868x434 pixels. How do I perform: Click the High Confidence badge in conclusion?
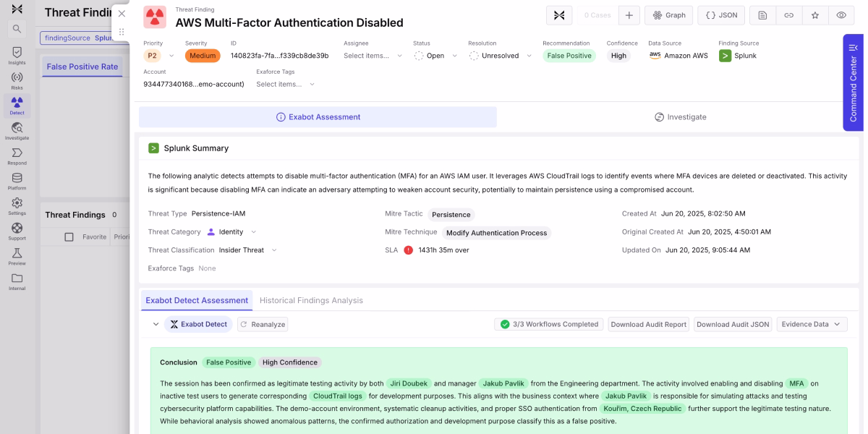289,362
